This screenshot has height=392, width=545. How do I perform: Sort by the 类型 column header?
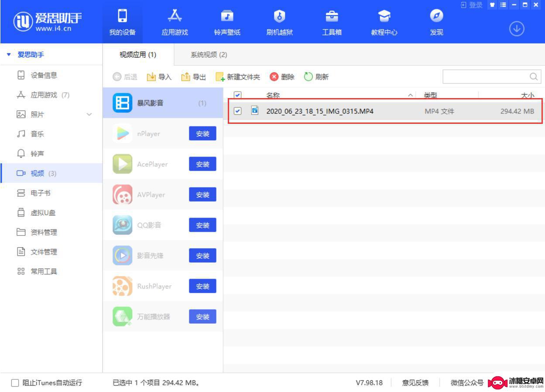(x=430, y=95)
